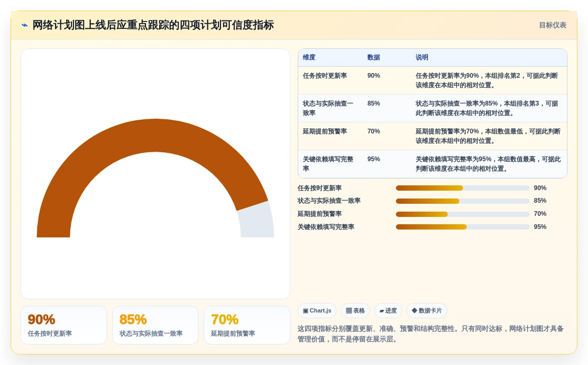The height and width of the screenshot is (365, 588).
Task: Click the 关键依赖填写完整率 label beside progress bars
Action: pos(326,227)
